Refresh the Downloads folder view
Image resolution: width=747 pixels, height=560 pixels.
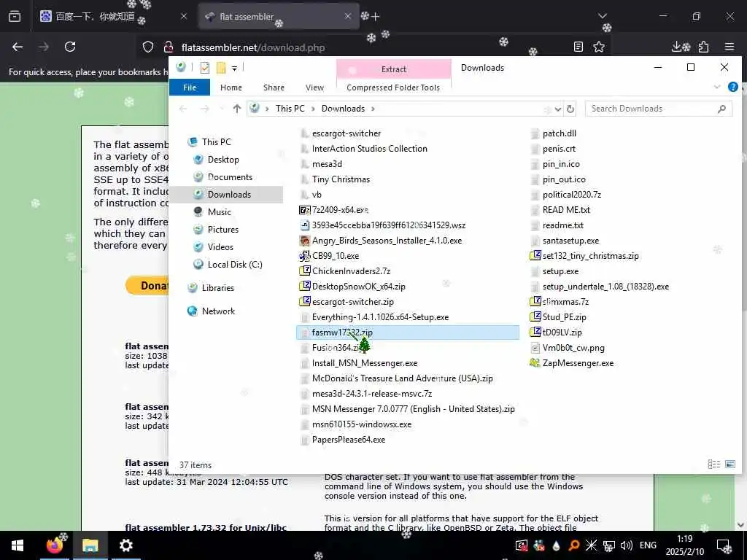point(570,109)
